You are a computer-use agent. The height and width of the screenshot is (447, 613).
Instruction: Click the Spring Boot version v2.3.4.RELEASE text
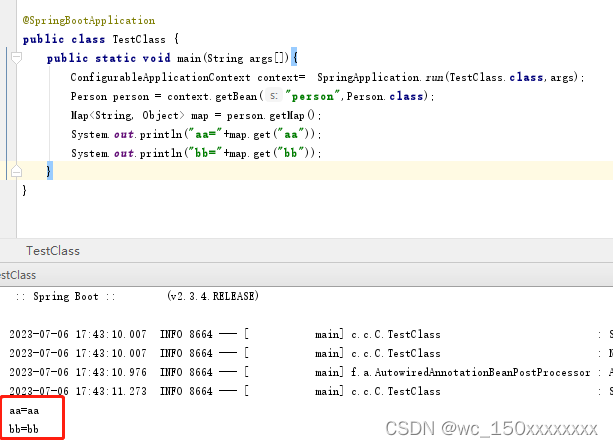point(213,296)
